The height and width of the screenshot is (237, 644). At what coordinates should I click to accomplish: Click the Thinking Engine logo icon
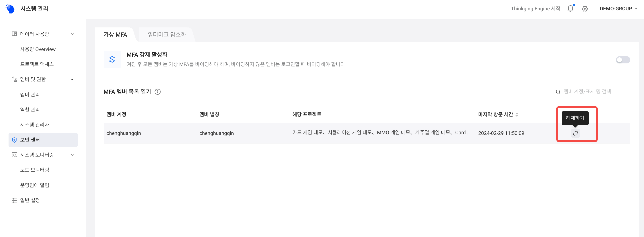[10, 9]
